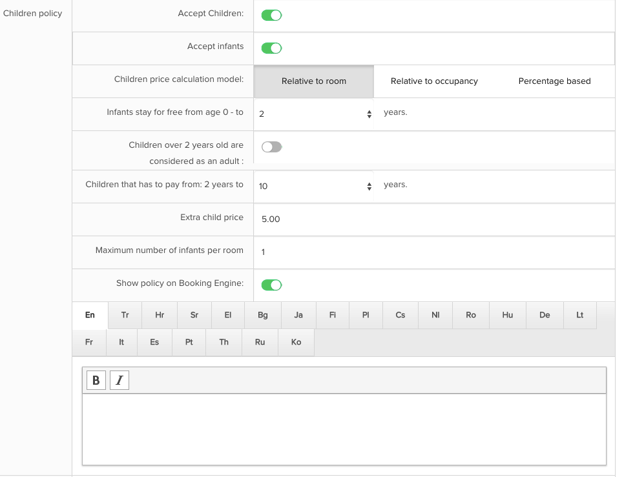Choose Percentage based pricing model
Viewport: 624px width, 477px height.
[554, 81]
